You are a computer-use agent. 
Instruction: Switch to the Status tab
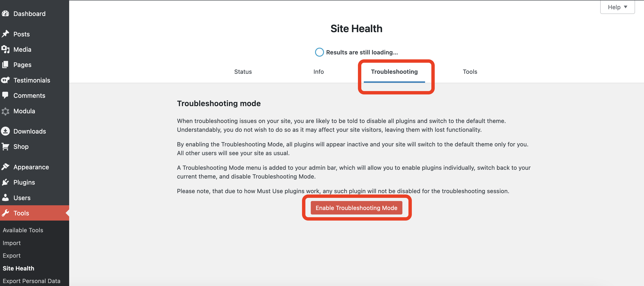tap(243, 72)
